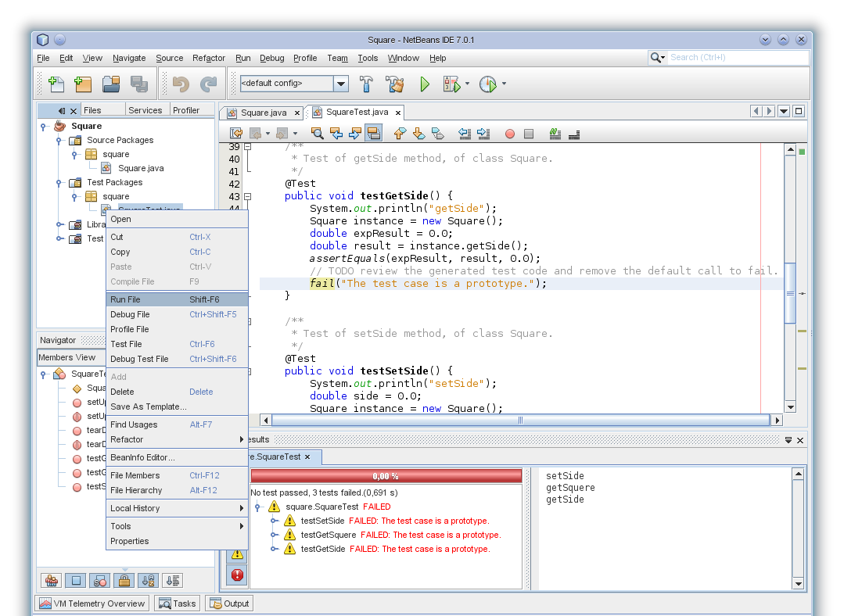
Task: Open the default config dropdown
Action: (341, 84)
